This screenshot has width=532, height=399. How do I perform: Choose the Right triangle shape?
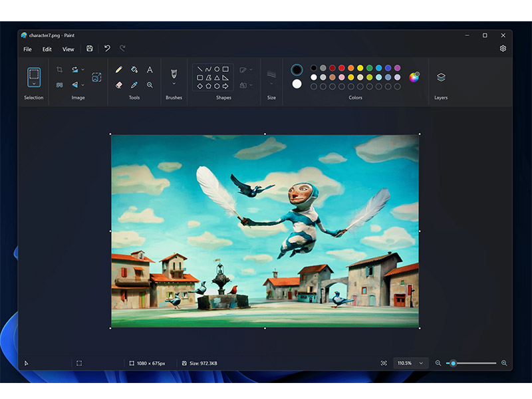(225, 78)
